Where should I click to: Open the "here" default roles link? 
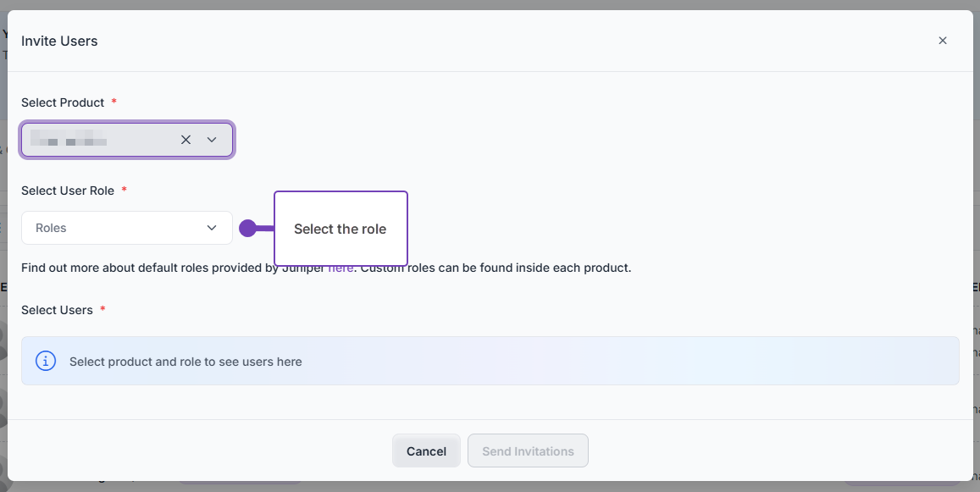coord(341,268)
